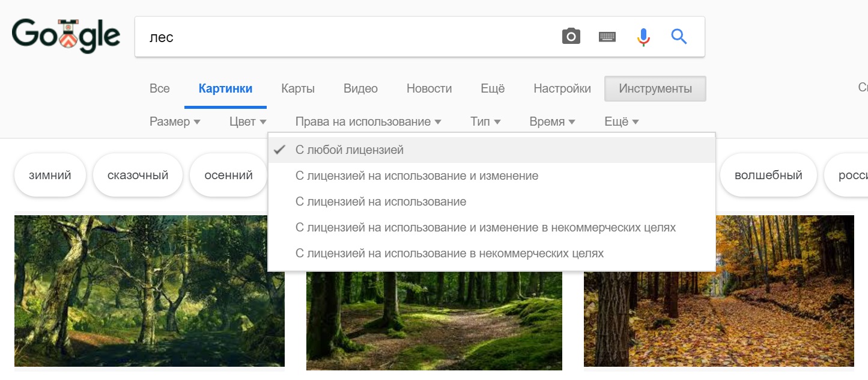868x380 pixels.
Task: Pick "С лицензией на использование в некоммерческих целях"
Action: coord(449,254)
